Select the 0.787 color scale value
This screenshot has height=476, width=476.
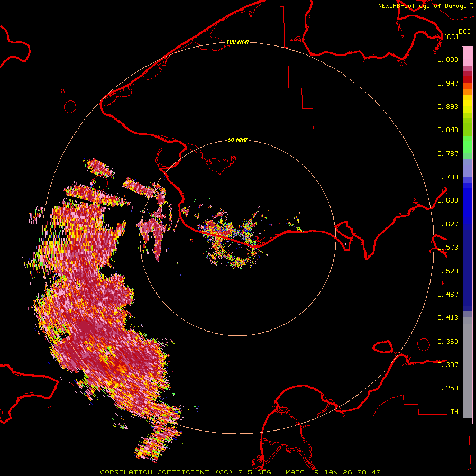(448, 153)
